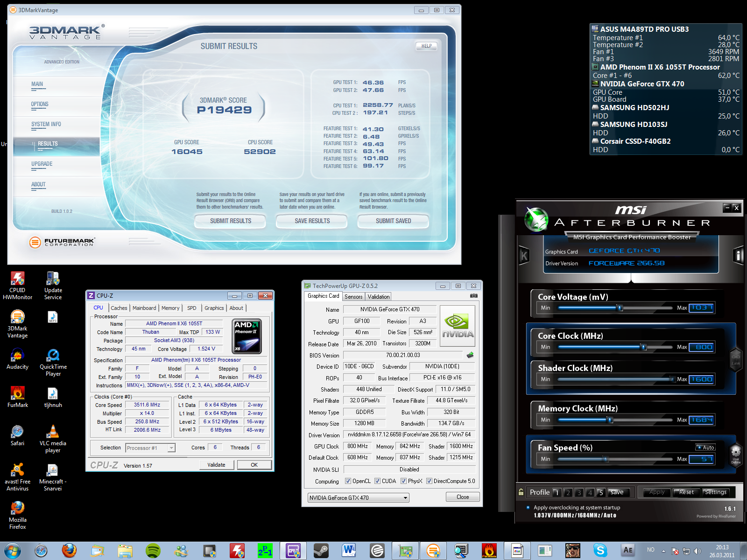This screenshot has height=560, width=747.
Task: Open SPD tab in CPU-Z
Action: point(192,308)
